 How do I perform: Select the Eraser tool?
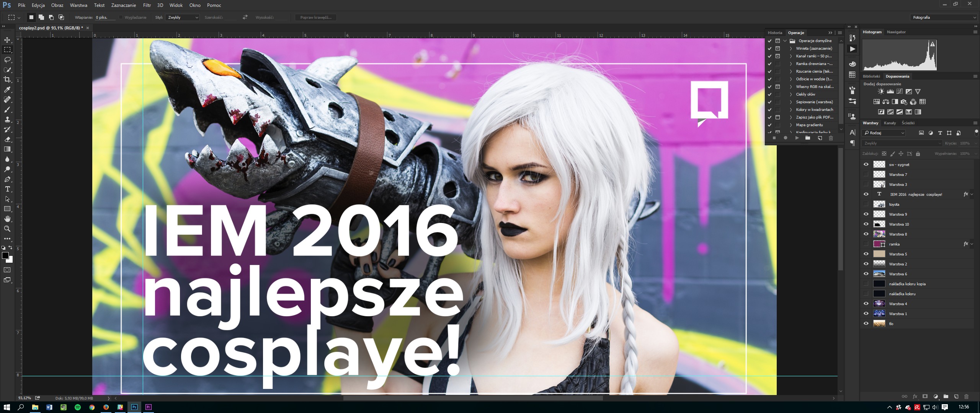pyautogui.click(x=7, y=139)
